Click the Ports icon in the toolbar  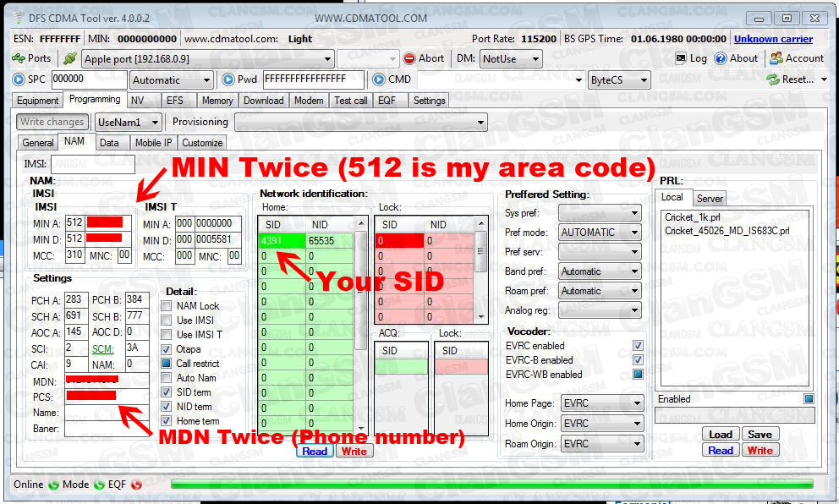[x=19, y=58]
